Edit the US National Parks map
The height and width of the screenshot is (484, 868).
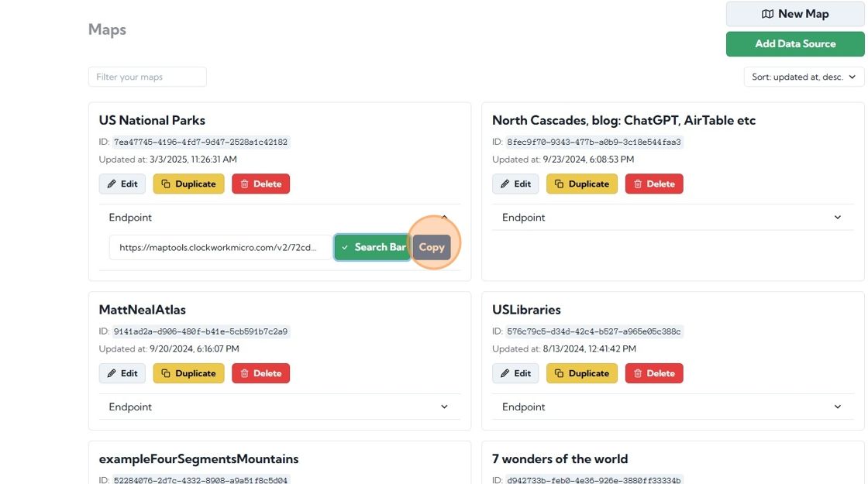122,184
